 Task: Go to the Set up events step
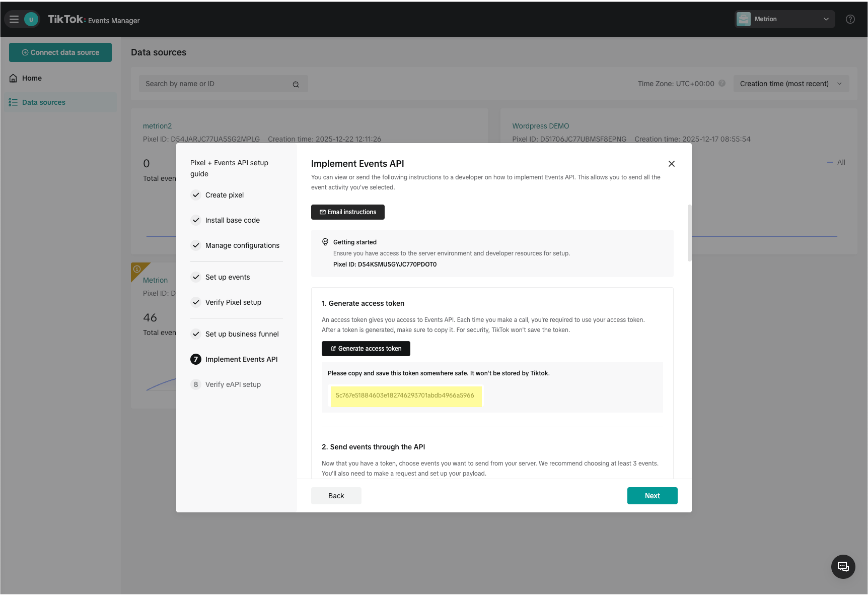click(228, 277)
